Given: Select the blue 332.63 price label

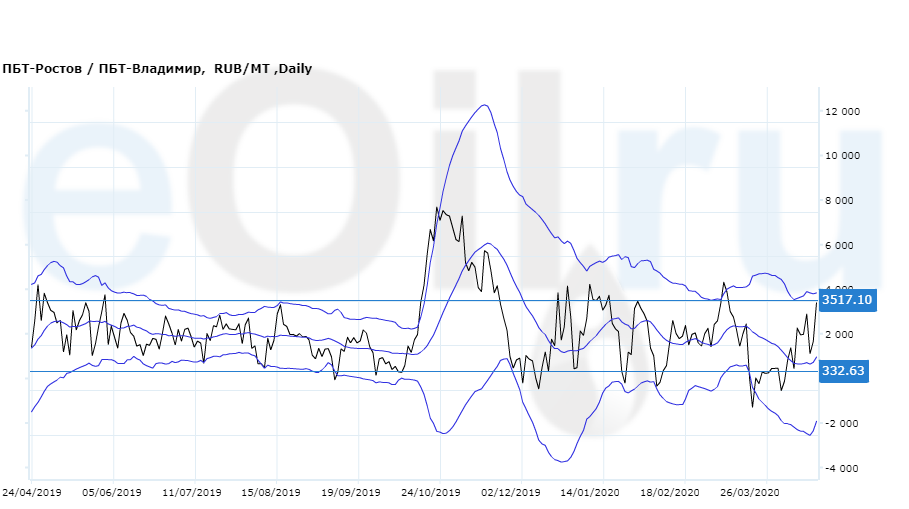Looking at the screenshot, I should point(843,371).
